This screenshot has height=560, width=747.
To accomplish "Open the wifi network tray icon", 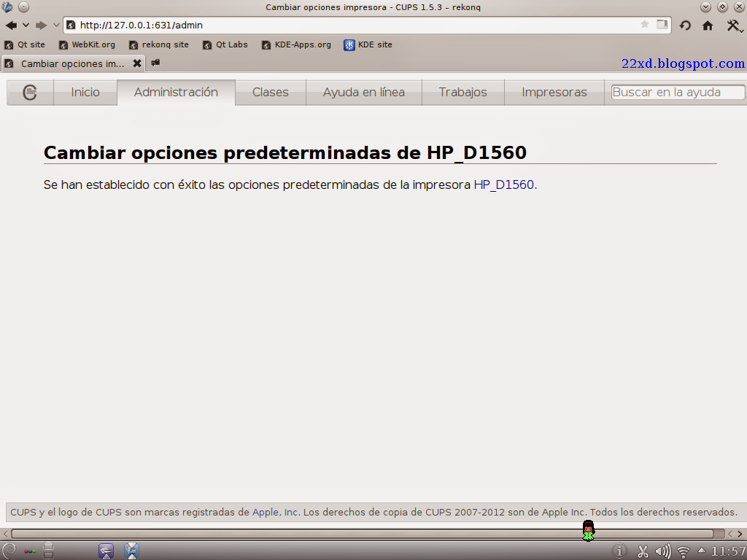I will coord(683,551).
